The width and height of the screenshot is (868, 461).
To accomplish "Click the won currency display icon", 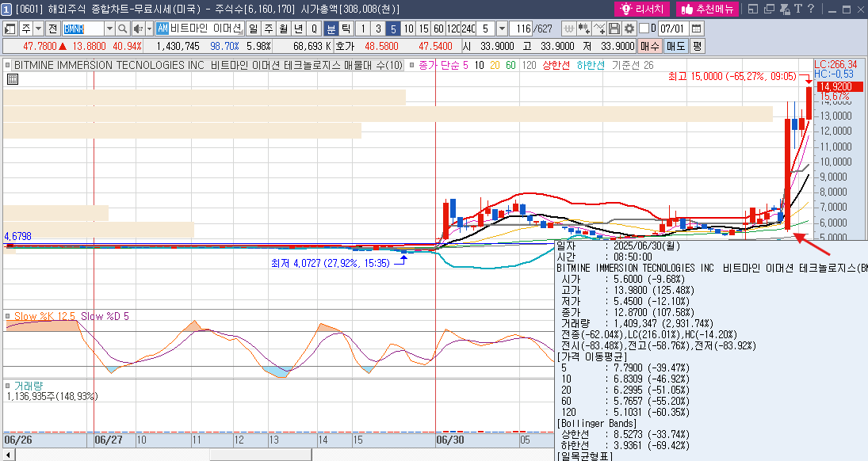I will click(568, 29).
